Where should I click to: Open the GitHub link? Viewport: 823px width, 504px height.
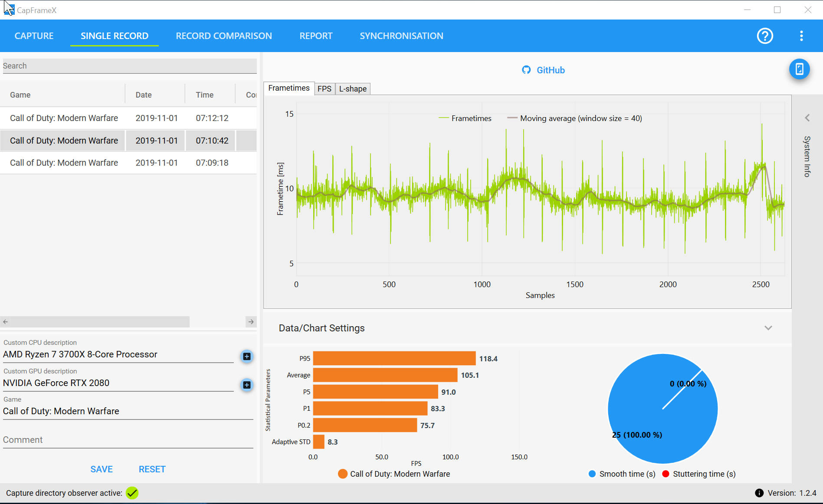[551, 70]
